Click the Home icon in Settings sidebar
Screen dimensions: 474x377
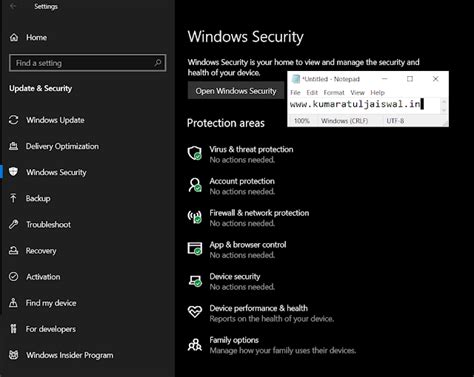pyautogui.click(x=14, y=37)
